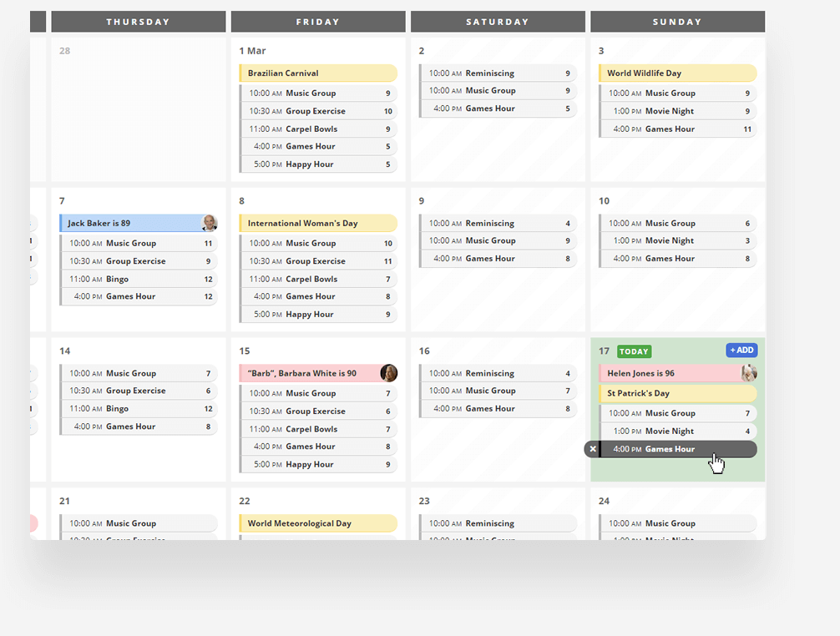840x636 pixels.
Task: Click the X icon on Games Hour
Action: (593, 449)
